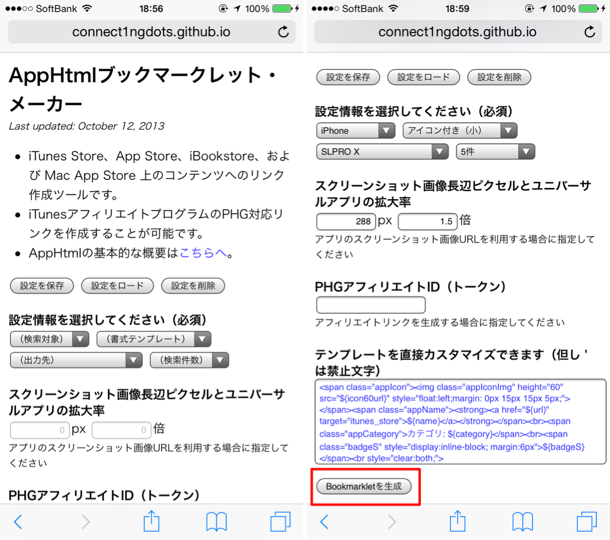Click AppHtmlブックマークレット・メーカー heading
This screenshot has height=540, width=610.
(143, 89)
